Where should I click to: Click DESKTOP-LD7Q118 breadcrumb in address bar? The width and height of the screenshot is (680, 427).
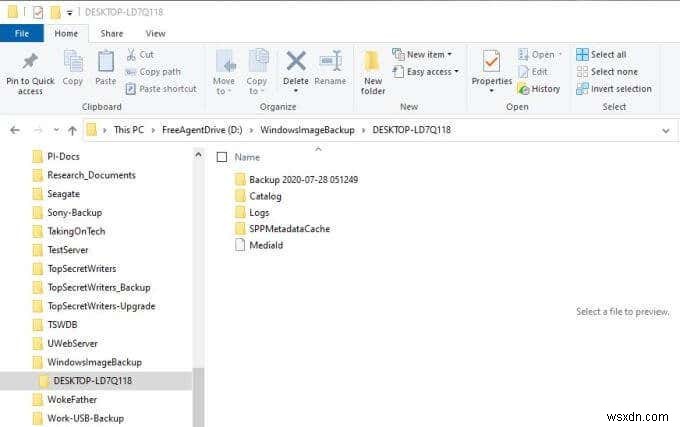(411, 130)
